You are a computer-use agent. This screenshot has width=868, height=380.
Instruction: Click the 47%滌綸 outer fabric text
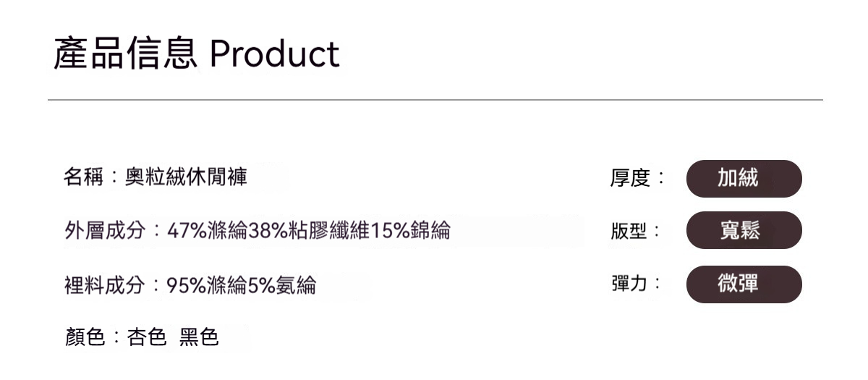pos(208,231)
